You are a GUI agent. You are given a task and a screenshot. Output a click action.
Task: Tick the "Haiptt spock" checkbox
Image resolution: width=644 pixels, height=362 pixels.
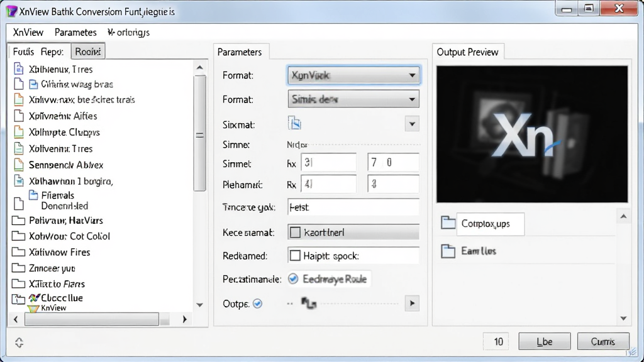(x=295, y=256)
